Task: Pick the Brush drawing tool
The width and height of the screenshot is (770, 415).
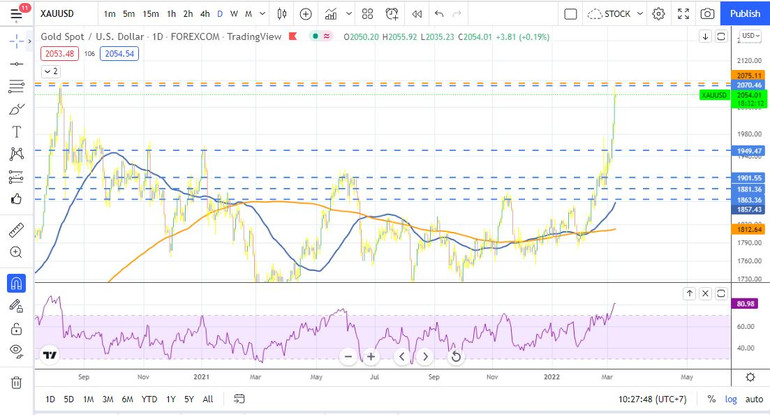Action: tap(16, 109)
